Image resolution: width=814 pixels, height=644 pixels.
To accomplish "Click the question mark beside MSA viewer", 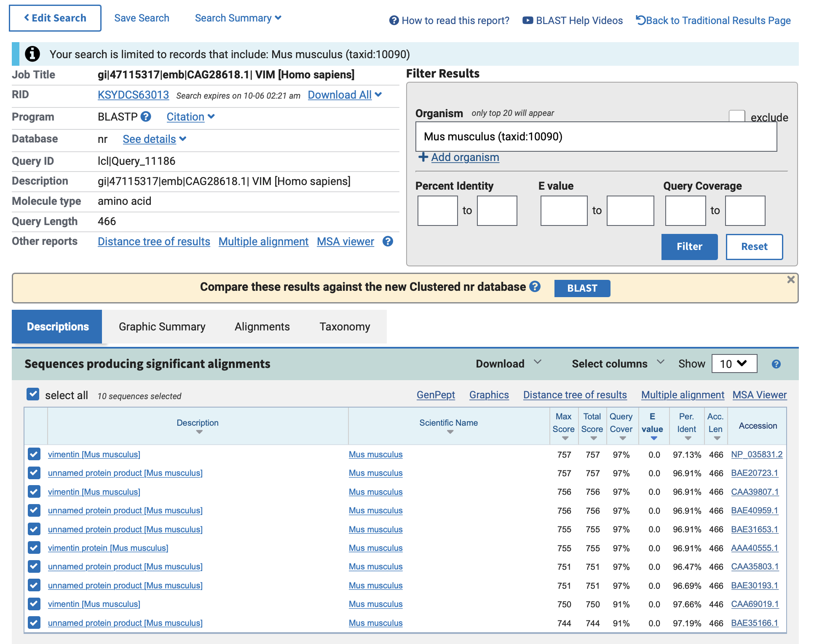I will [388, 241].
